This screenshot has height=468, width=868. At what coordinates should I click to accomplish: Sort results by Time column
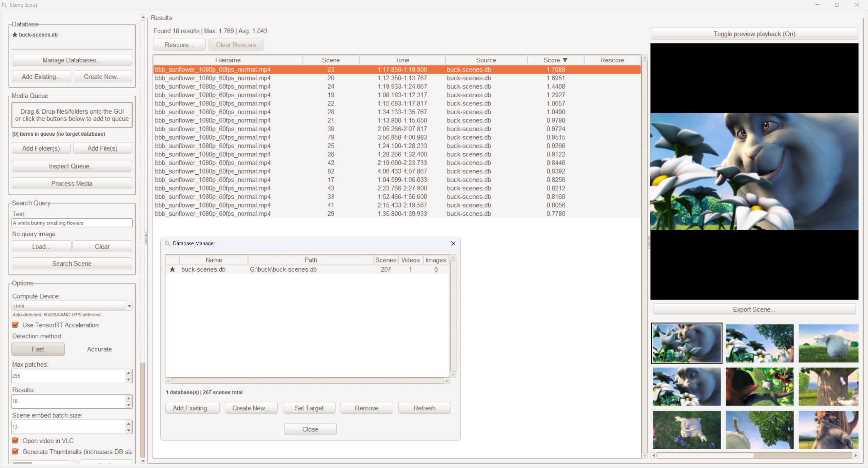tap(402, 60)
